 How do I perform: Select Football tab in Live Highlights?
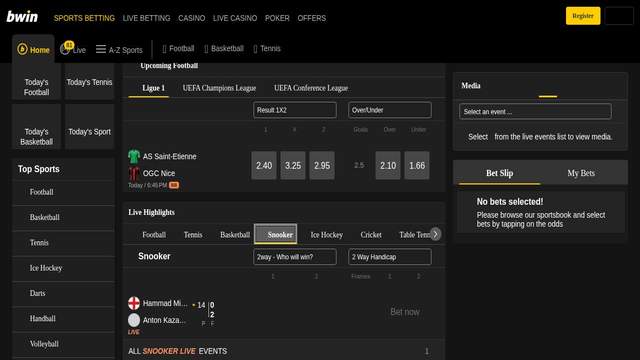click(x=154, y=235)
